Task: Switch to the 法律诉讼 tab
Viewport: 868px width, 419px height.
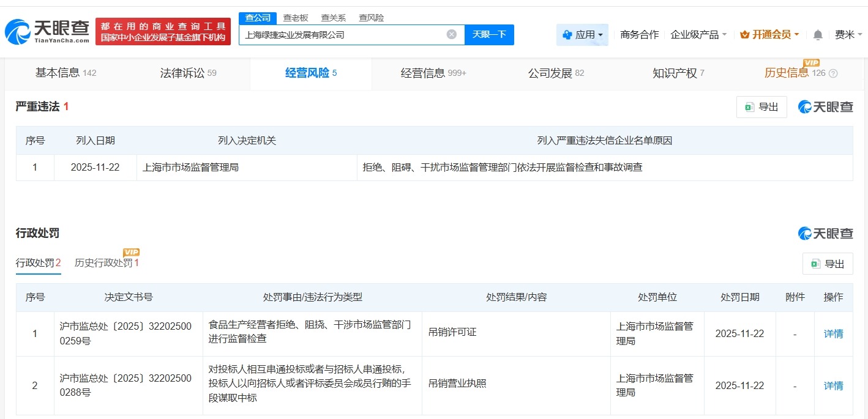Action: 182,73
